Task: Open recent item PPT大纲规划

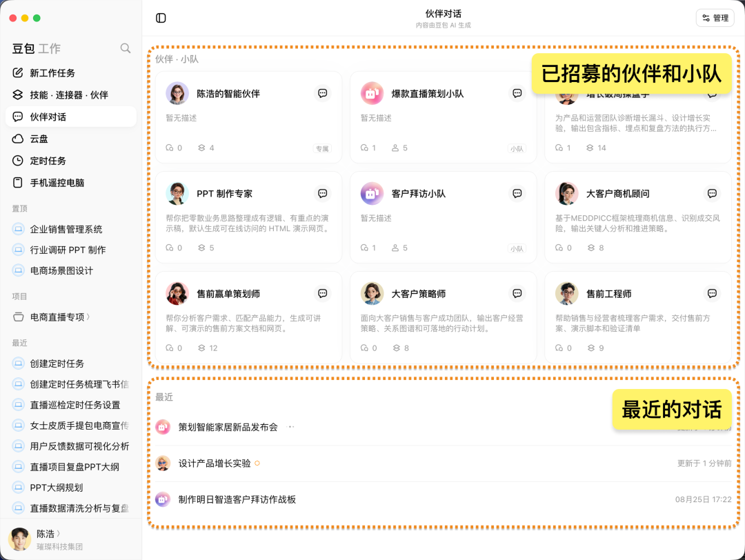Action: coord(71,488)
